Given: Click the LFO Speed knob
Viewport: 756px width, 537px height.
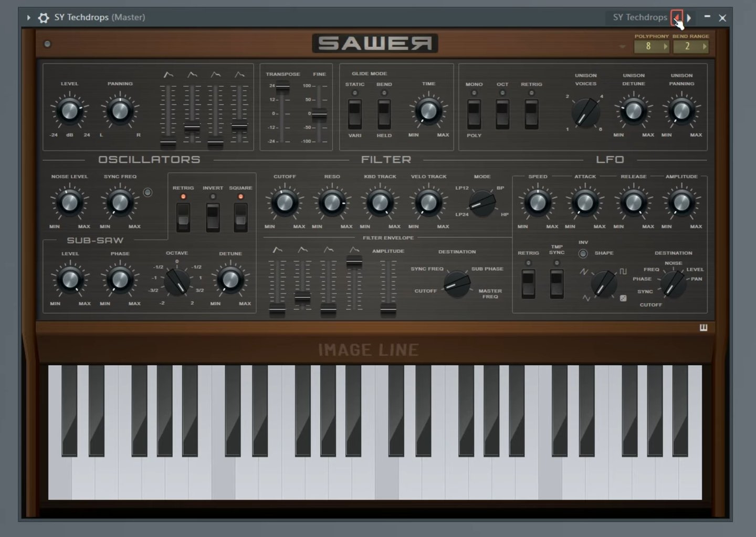Looking at the screenshot, I should tap(538, 203).
